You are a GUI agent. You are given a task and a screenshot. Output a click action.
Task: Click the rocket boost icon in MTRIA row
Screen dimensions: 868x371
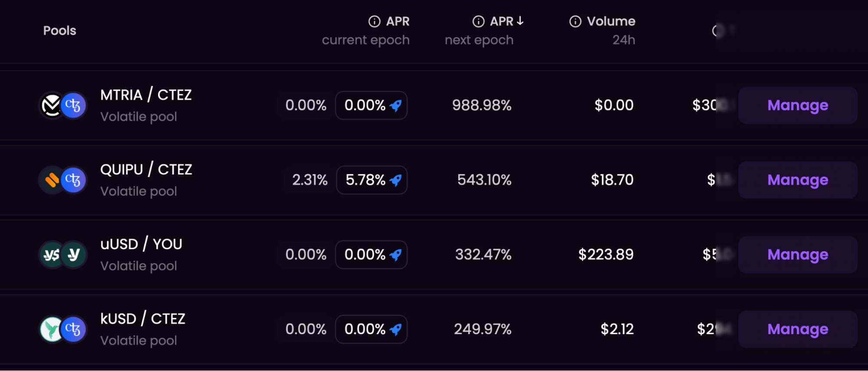tap(396, 105)
